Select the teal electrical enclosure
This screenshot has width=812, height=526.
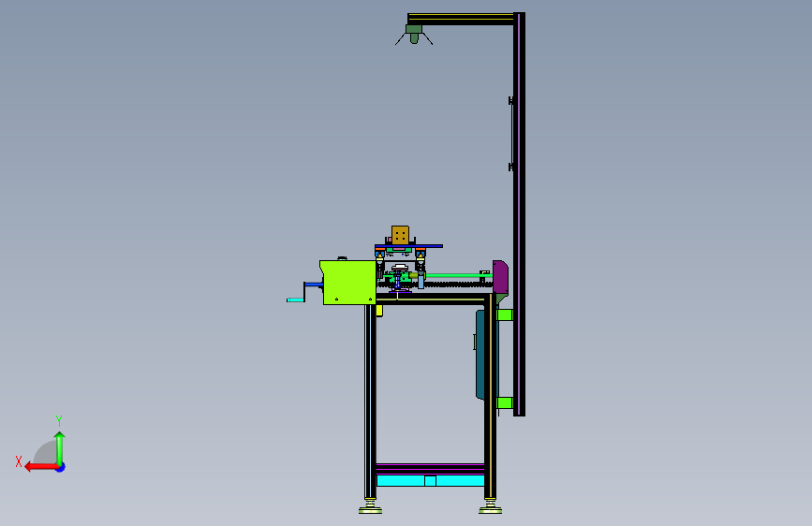click(481, 355)
